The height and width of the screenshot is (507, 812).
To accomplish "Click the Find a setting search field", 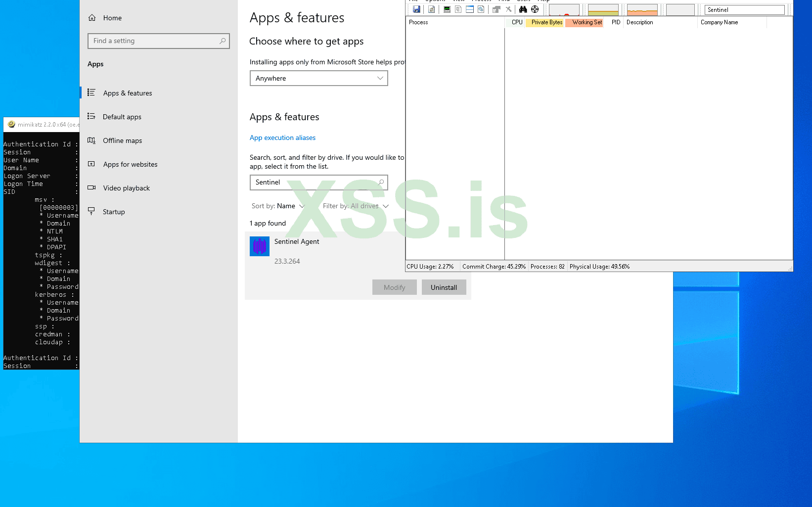I will click(158, 41).
